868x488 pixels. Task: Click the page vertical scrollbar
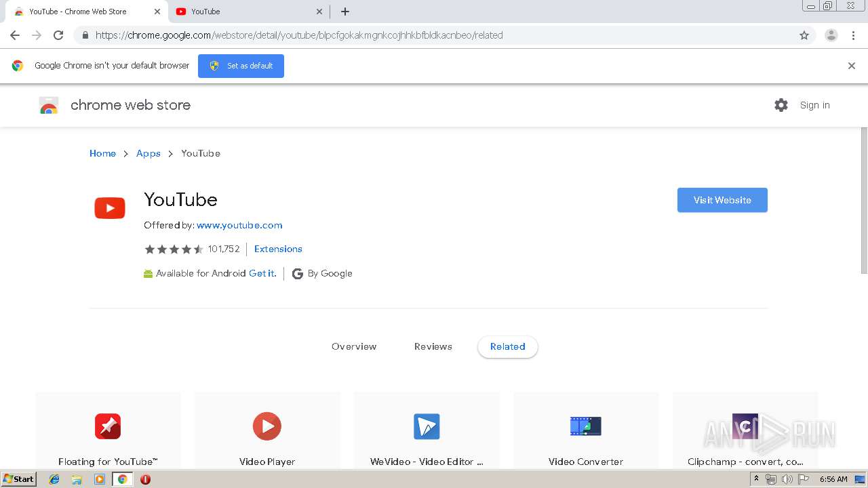click(x=864, y=201)
